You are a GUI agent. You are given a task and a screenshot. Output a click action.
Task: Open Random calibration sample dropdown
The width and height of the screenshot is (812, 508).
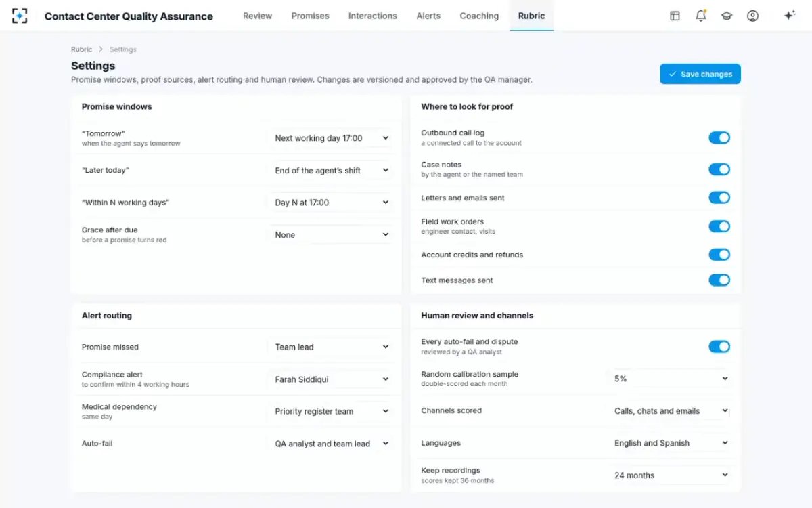point(670,379)
